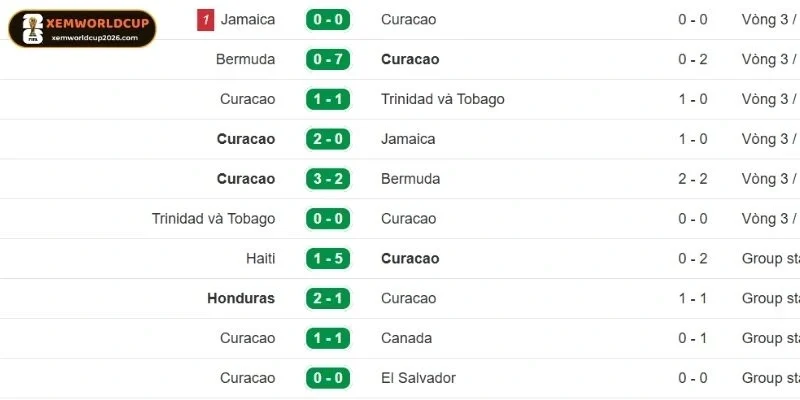This screenshot has height=400, width=800.
Task: Click the red card icon beside Jamaica
Action: click(205, 19)
